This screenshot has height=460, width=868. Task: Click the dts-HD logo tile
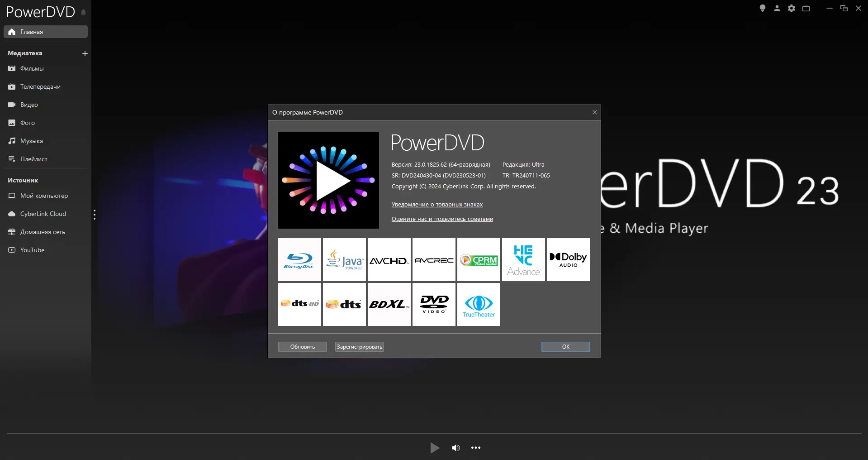[299, 304]
